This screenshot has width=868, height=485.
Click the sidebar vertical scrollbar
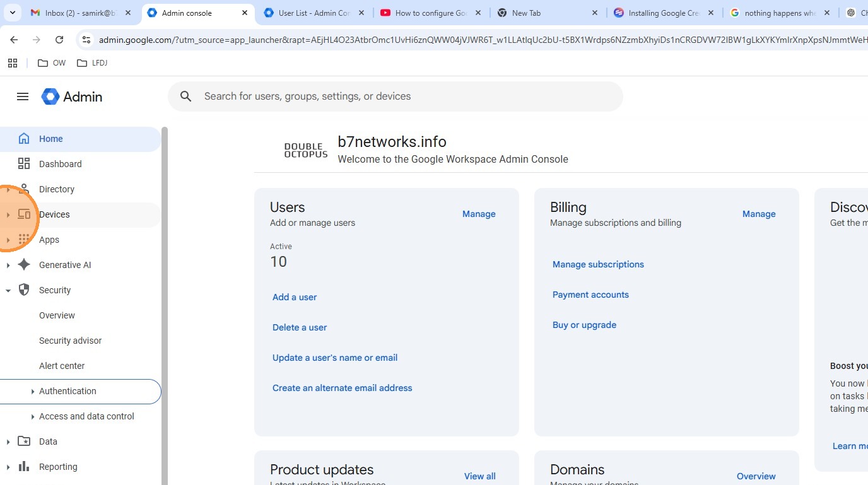coord(165,306)
